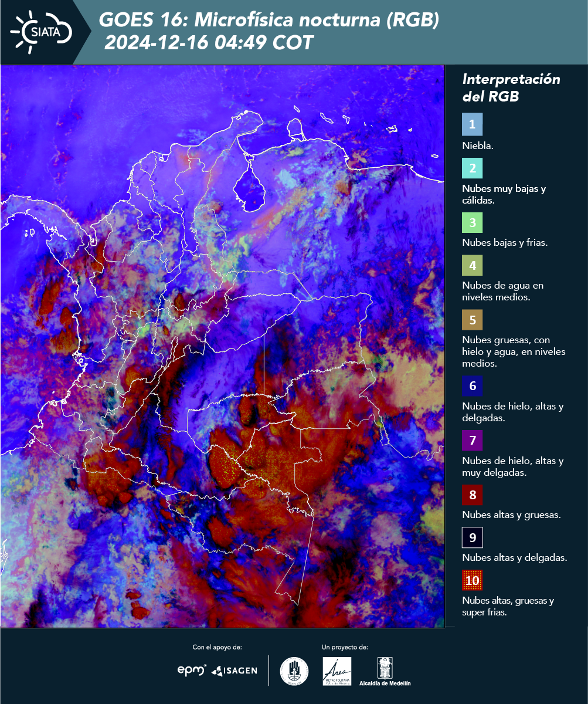Select legend swatch 7, the purple one

point(472,441)
